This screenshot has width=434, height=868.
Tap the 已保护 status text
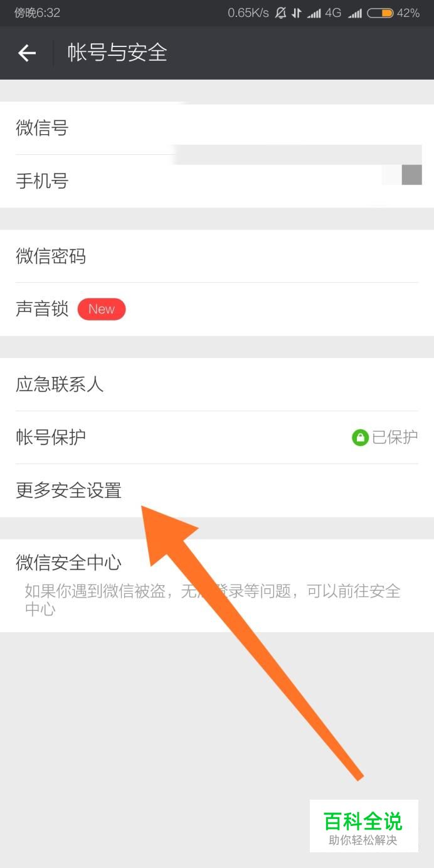pos(395,438)
